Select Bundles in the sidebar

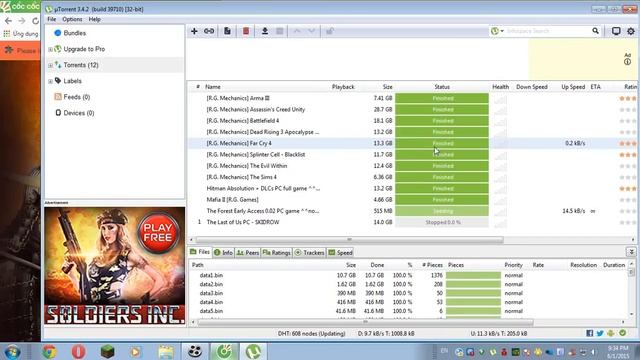pyautogui.click(x=75, y=33)
